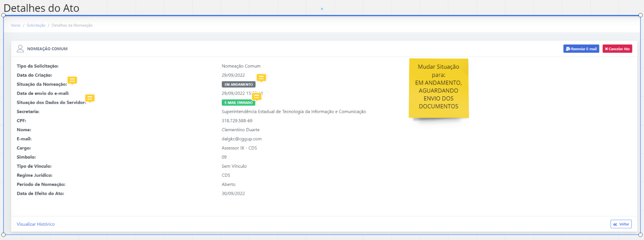
Task: Click the e-mail address dalgkc@cggup.com
Action: tap(241, 139)
